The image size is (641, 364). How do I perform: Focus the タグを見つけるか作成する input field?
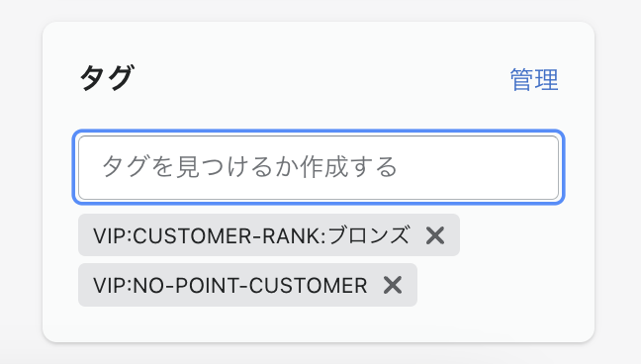pos(319,167)
